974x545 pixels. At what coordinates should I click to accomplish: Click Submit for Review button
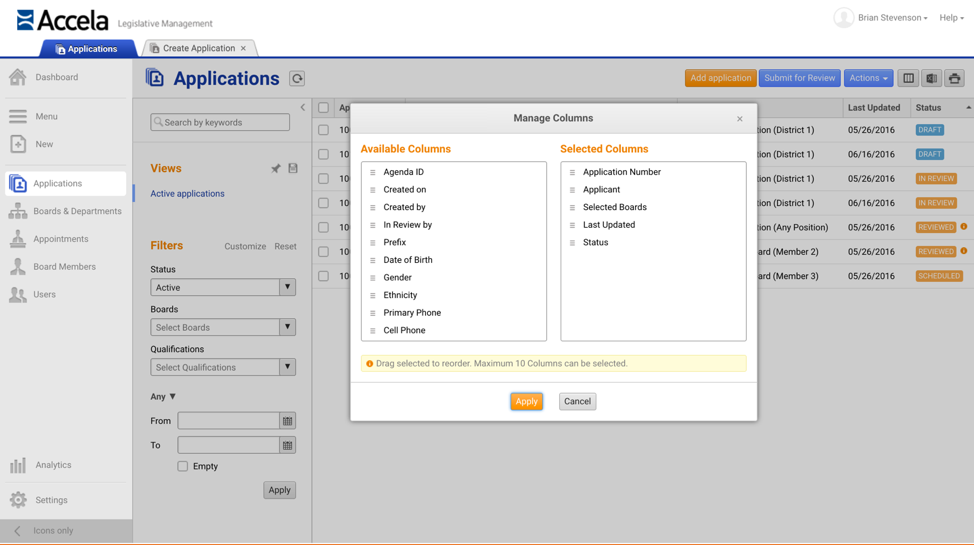[x=799, y=78]
